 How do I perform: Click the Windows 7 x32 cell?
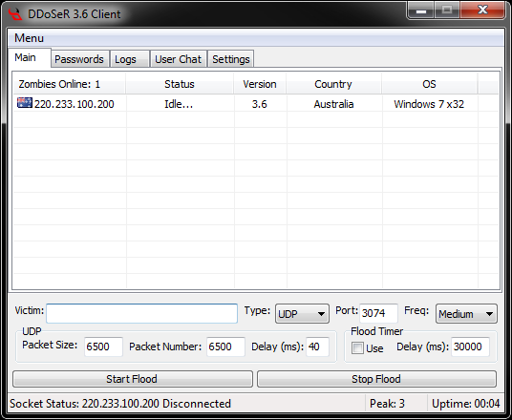coord(429,104)
